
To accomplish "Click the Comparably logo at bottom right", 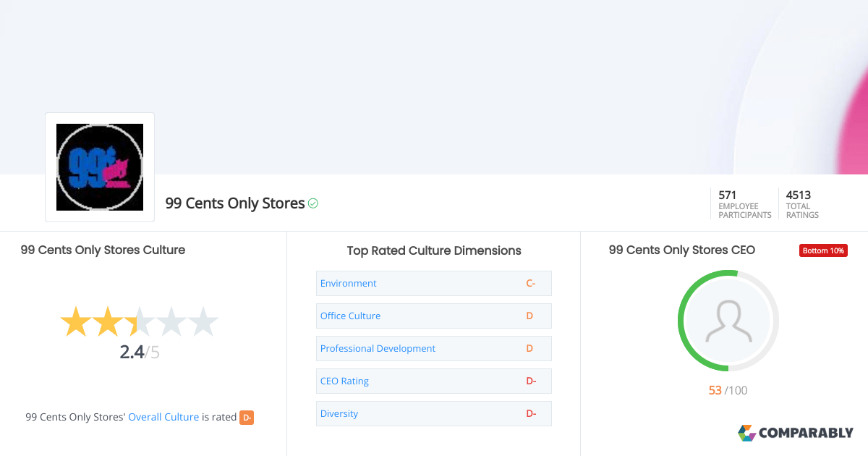I will coord(796,433).
